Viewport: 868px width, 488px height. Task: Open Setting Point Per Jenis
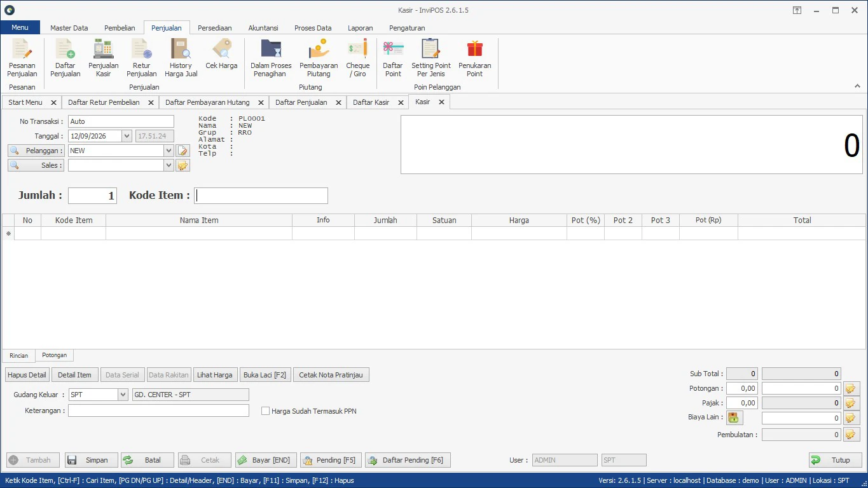click(431, 58)
